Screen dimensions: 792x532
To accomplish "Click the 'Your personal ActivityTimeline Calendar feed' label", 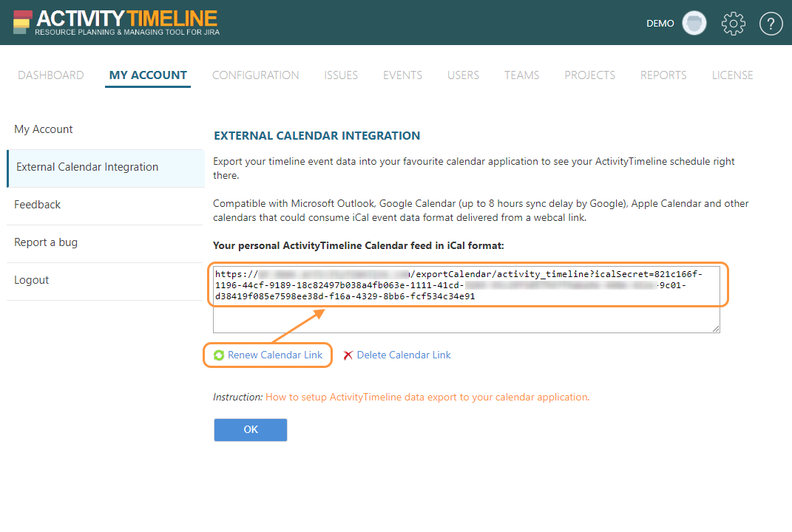I will tap(358, 246).
